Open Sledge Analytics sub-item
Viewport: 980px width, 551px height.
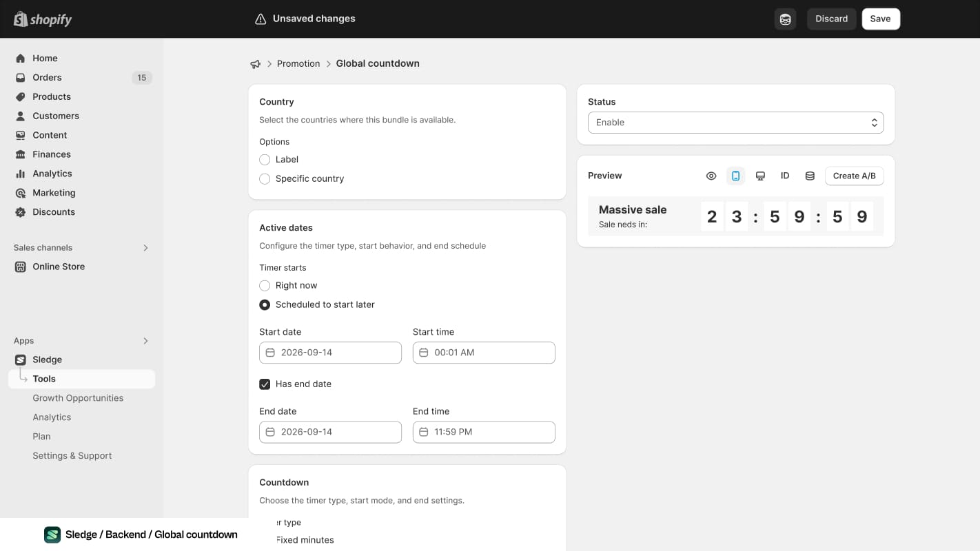pos(52,418)
